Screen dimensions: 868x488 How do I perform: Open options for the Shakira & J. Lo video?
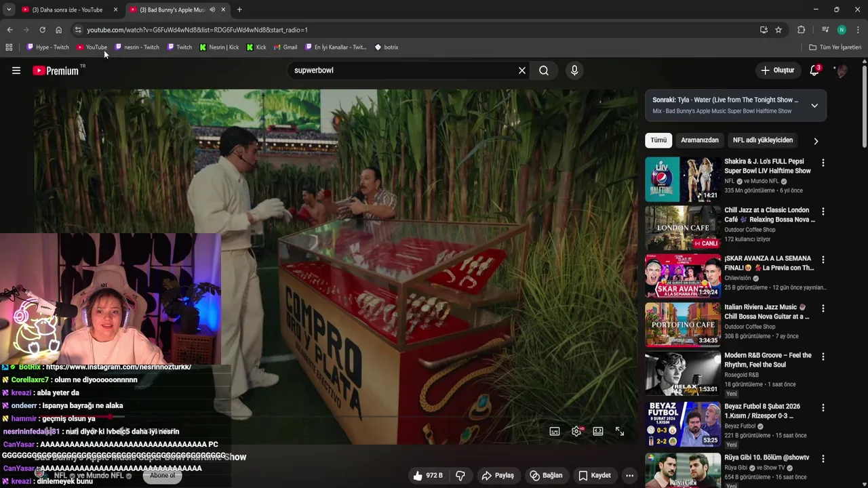pyautogui.click(x=823, y=163)
